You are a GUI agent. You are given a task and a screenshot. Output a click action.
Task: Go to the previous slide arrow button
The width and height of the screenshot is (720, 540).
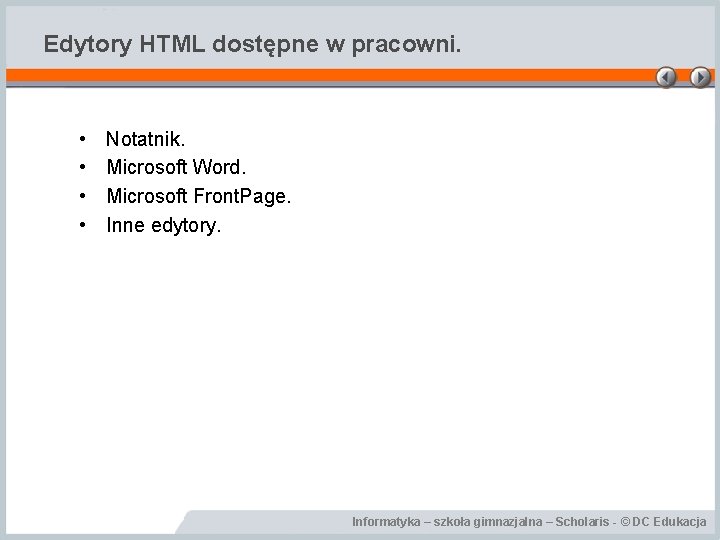666,77
